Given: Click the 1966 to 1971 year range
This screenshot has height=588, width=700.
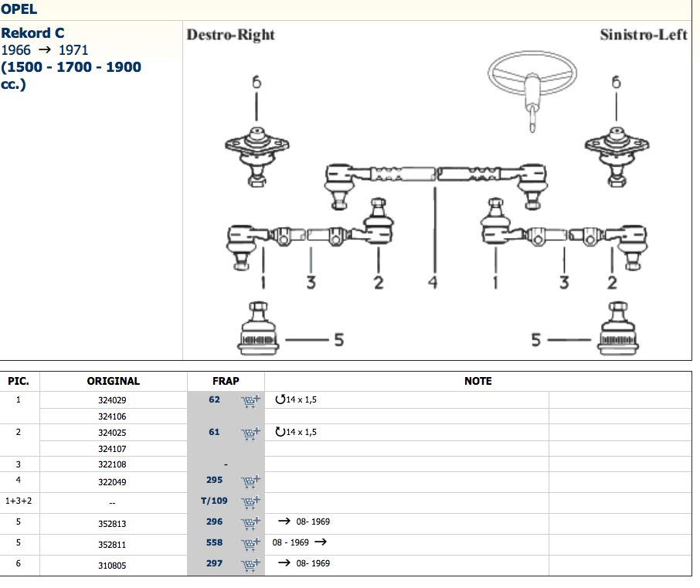Looking at the screenshot, I should tap(45, 50).
